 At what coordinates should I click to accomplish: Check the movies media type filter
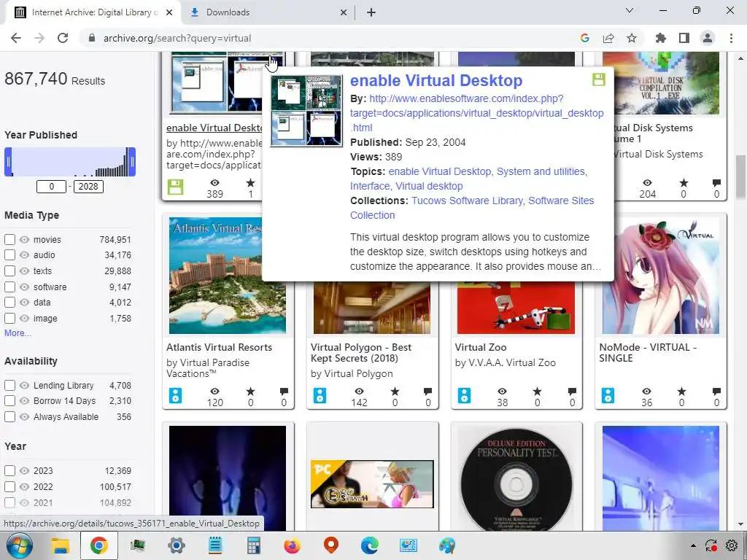(x=9, y=239)
